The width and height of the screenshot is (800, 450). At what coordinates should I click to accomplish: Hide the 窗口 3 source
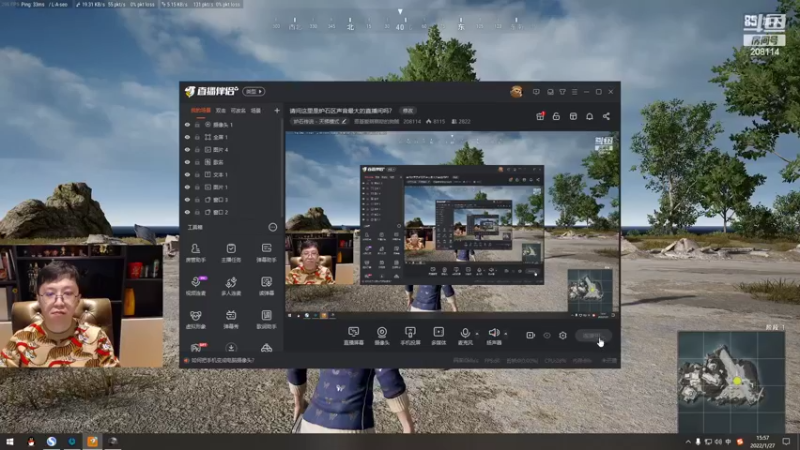(x=187, y=199)
